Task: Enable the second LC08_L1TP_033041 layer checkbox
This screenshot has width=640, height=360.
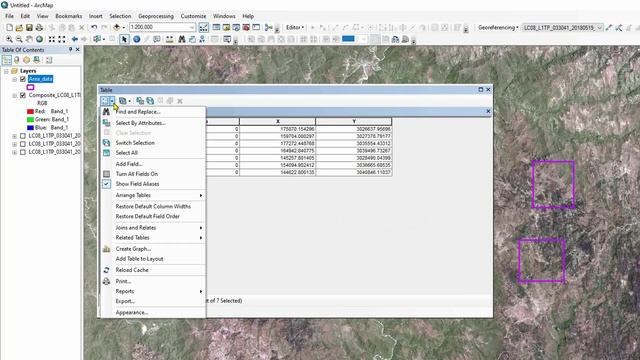Action: point(23,144)
